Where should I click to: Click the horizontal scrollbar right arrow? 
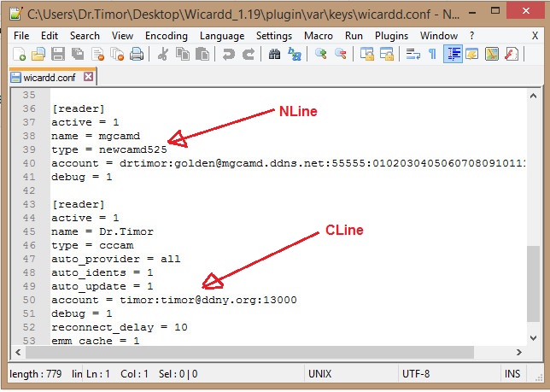518,352
